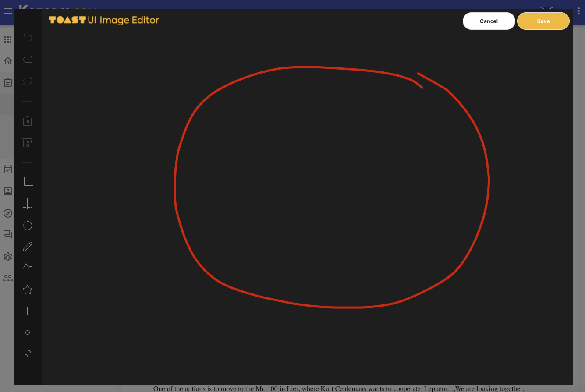Image resolution: width=585 pixels, height=392 pixels.
Task: Redo the undone action
Action: coord(27,59)
